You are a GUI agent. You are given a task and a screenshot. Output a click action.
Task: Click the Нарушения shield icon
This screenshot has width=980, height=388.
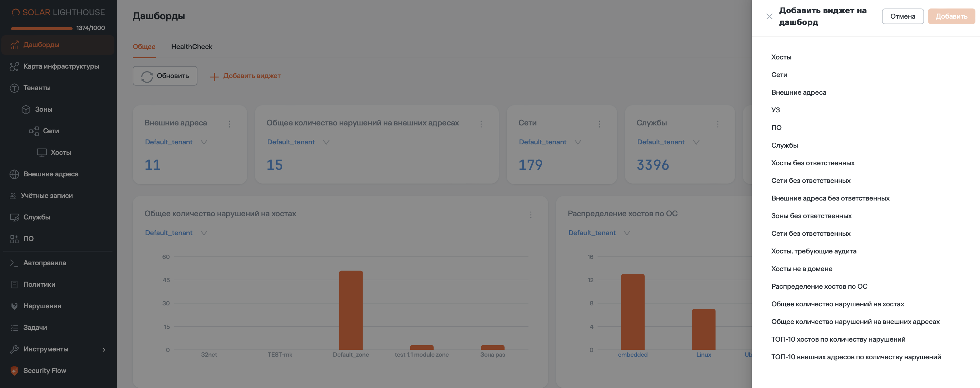(x=14, y=306)
